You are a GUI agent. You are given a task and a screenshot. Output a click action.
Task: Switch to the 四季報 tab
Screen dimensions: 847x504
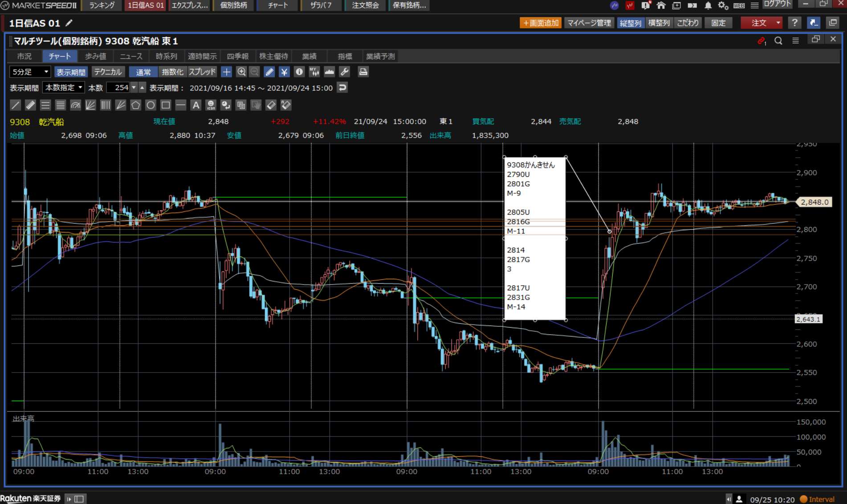click(237, 56)
